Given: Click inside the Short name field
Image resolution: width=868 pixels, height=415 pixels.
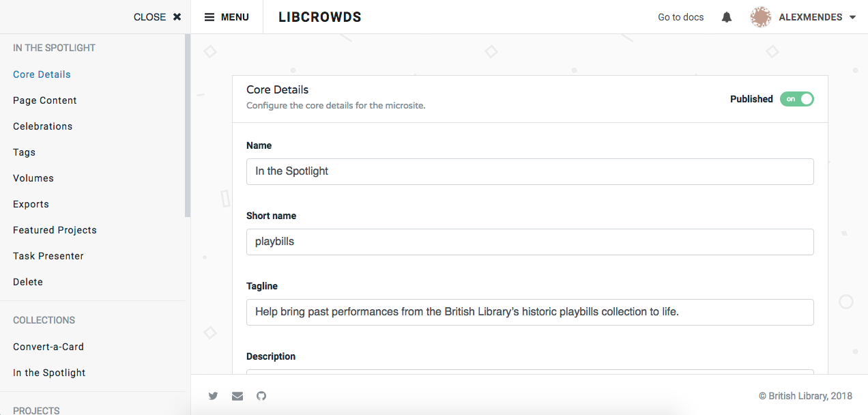Looking at the screenshot, I should point(530,242).
